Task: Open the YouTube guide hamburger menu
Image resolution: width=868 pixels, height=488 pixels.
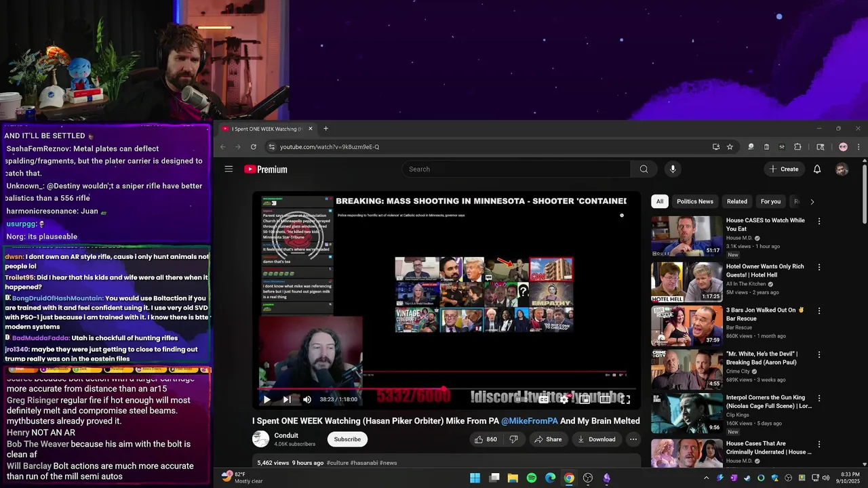Action: 229,169
